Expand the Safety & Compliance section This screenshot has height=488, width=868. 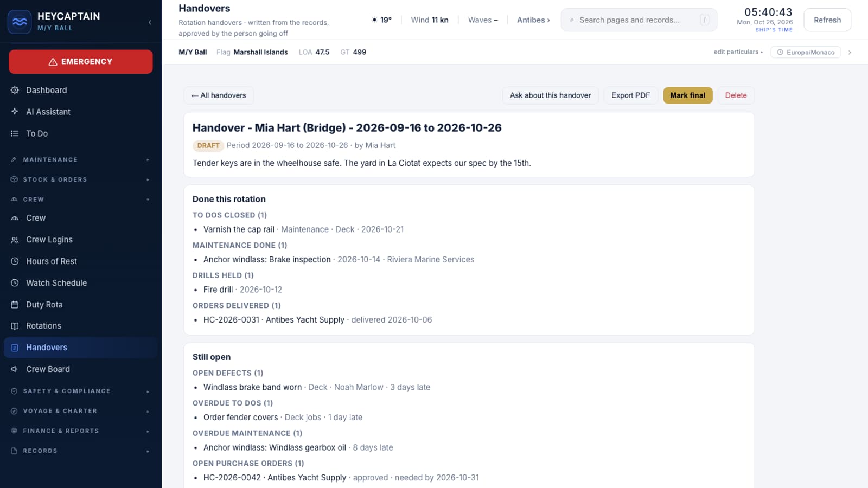pyautogui.click(x=80, y=391)
